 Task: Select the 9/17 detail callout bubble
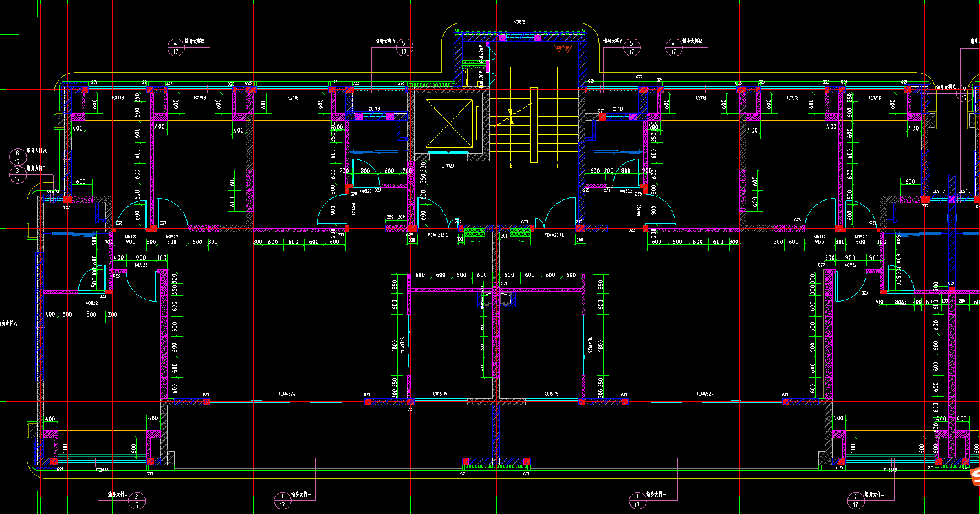(x=964, y=93)
